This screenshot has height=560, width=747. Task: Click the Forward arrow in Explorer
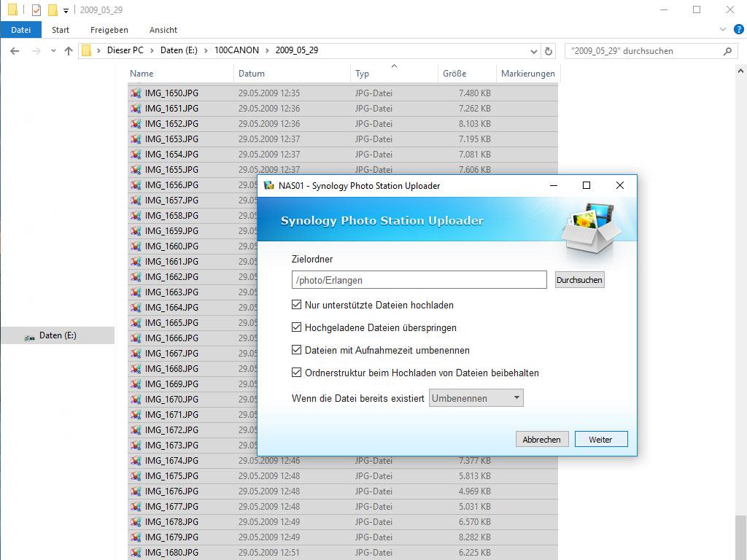click(x=36, y=51)
